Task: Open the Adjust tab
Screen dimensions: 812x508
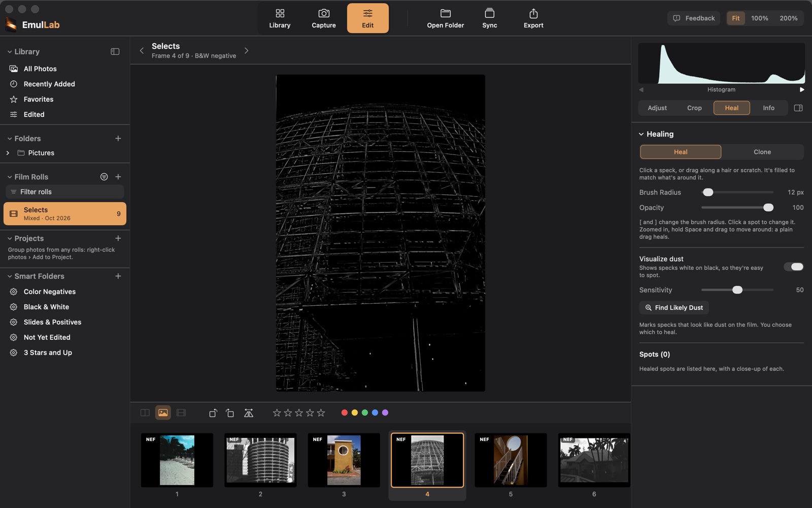Action: point(657,108)
